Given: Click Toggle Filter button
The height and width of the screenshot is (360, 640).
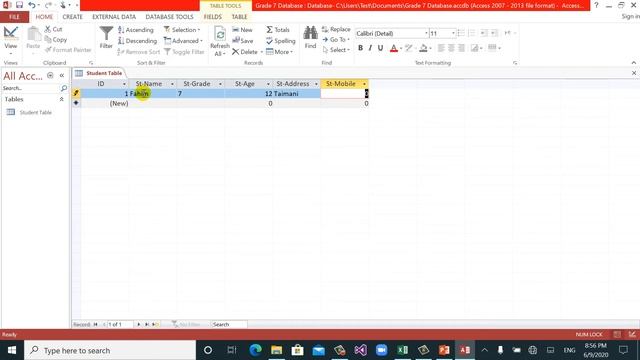Looking at the screenshot, I should pos(184,52).
